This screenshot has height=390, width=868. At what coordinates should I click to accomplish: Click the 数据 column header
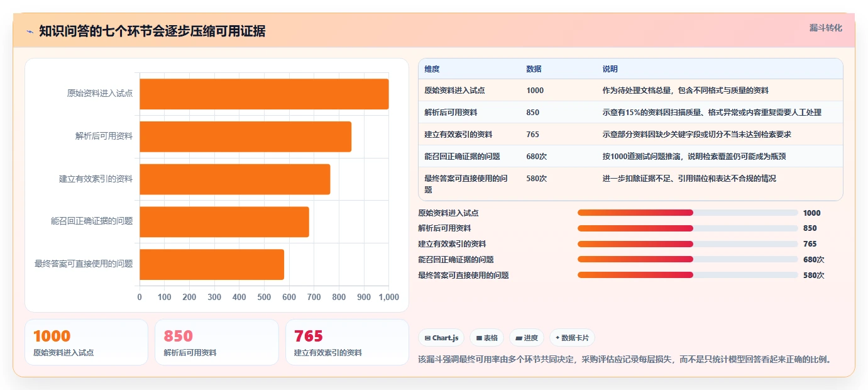pyautogui.click(x=534, y=69)
